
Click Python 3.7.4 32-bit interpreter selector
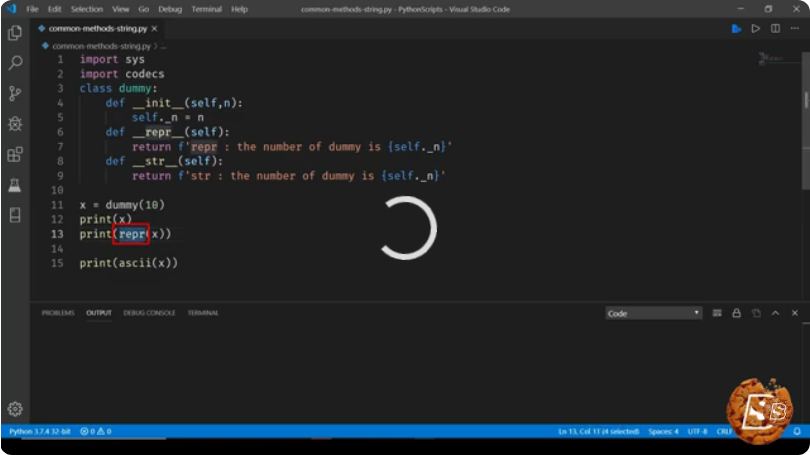point(40,431)
